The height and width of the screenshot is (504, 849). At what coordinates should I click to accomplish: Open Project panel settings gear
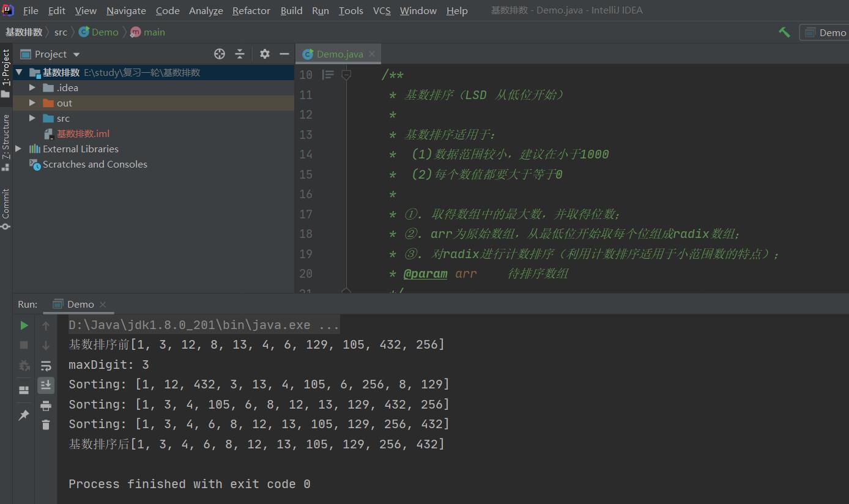[264, 54]
